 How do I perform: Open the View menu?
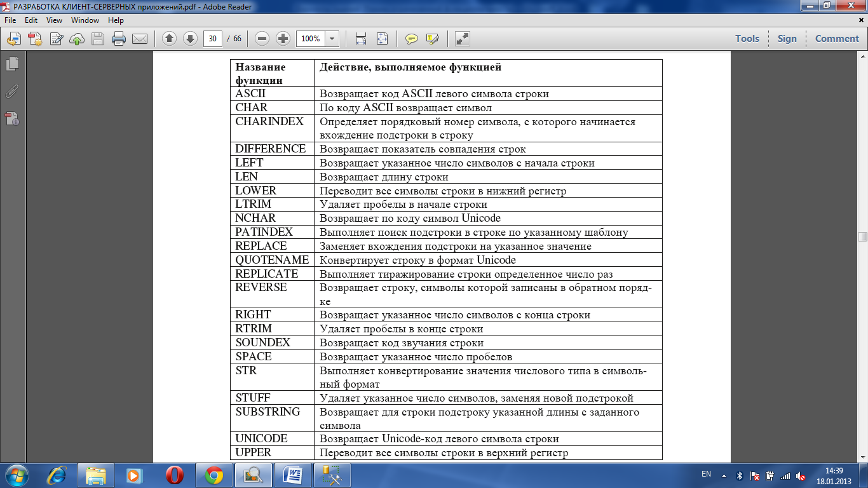pos(54,20)
